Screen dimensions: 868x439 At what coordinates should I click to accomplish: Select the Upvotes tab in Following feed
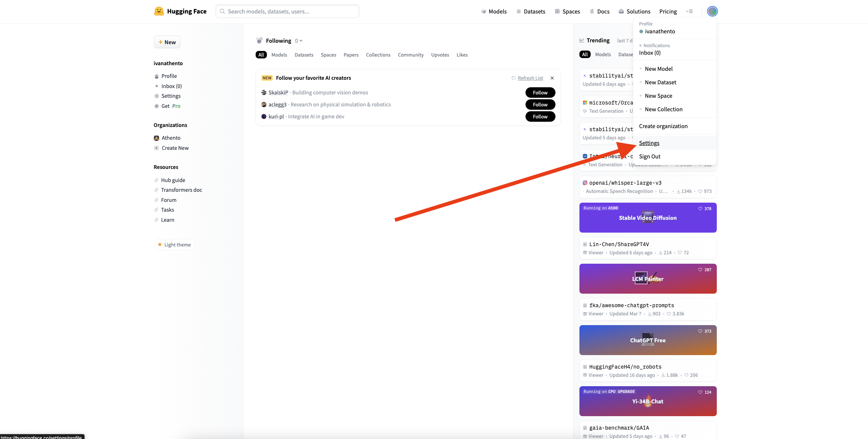pos(440,55)
